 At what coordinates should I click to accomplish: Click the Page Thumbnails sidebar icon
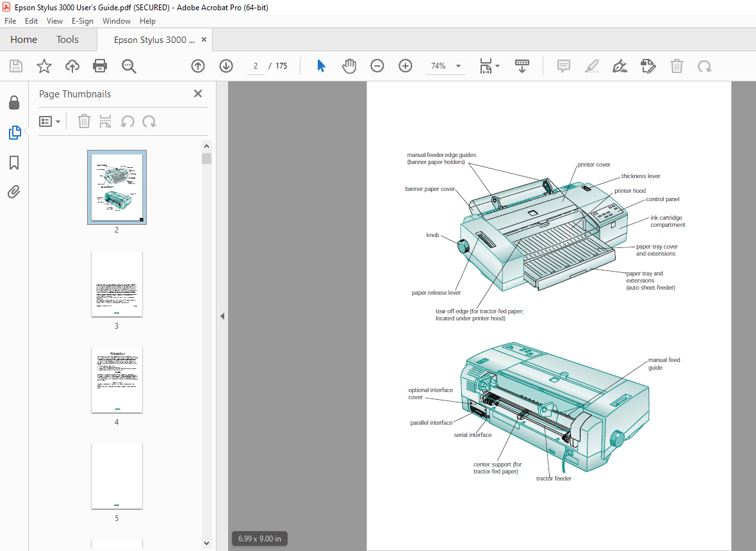[14, 133]
